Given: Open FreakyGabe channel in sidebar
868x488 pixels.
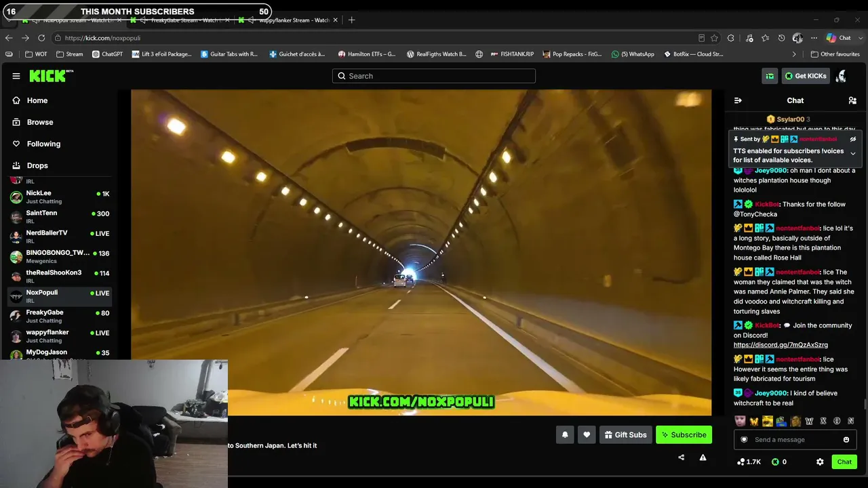Looking at the screenshot, I should (x=59, y=316).
